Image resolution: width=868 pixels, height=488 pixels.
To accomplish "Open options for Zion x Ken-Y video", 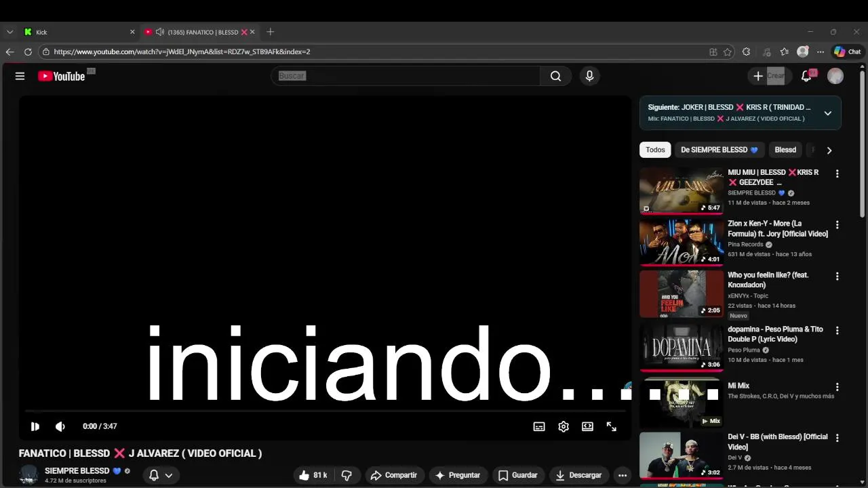I will click(837, 225).
